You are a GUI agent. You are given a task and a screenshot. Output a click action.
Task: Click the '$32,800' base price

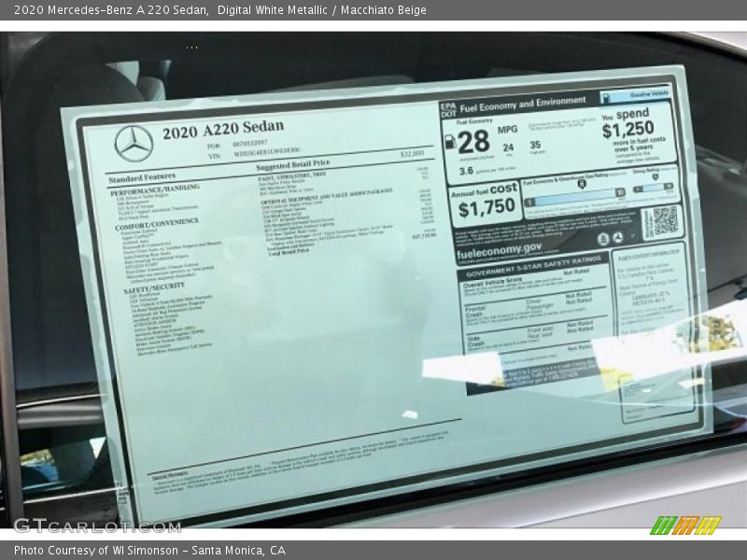pos(412,154)
